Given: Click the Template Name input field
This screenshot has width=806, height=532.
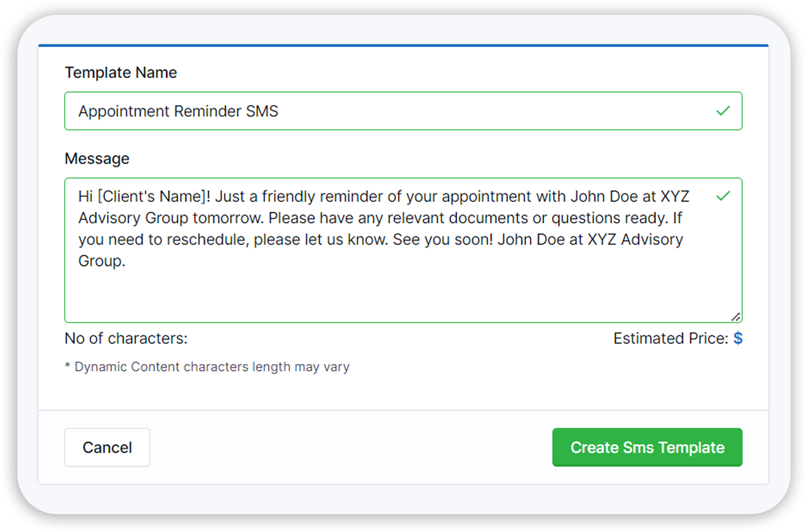Looking at the screenshot, I should (x=403, y=111).
